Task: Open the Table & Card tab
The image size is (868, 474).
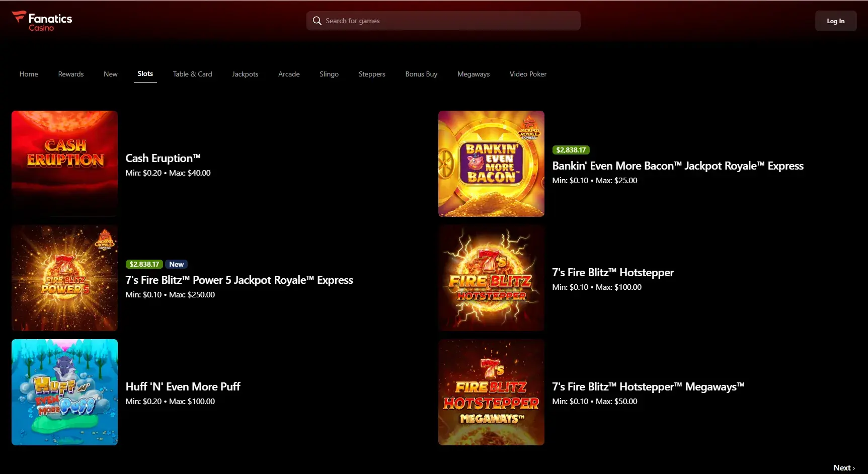Action: (193, 74)
